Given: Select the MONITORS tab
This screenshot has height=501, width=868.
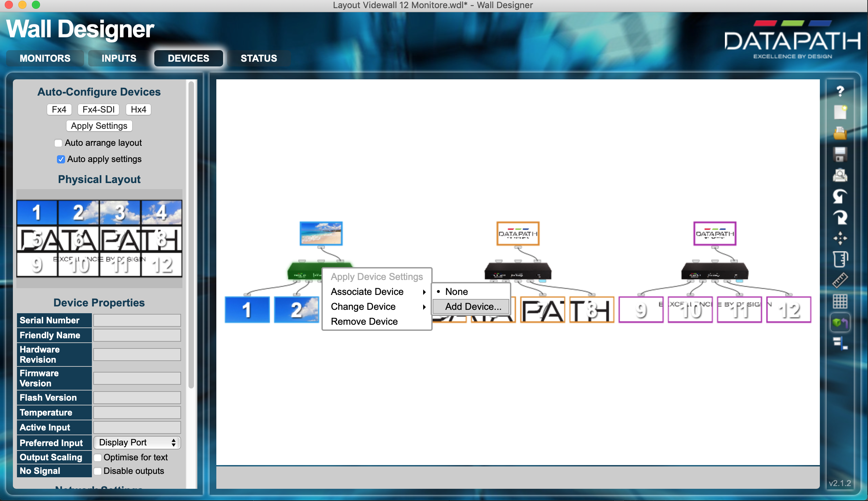Looking at the screenshot, I should pos(45,58).
